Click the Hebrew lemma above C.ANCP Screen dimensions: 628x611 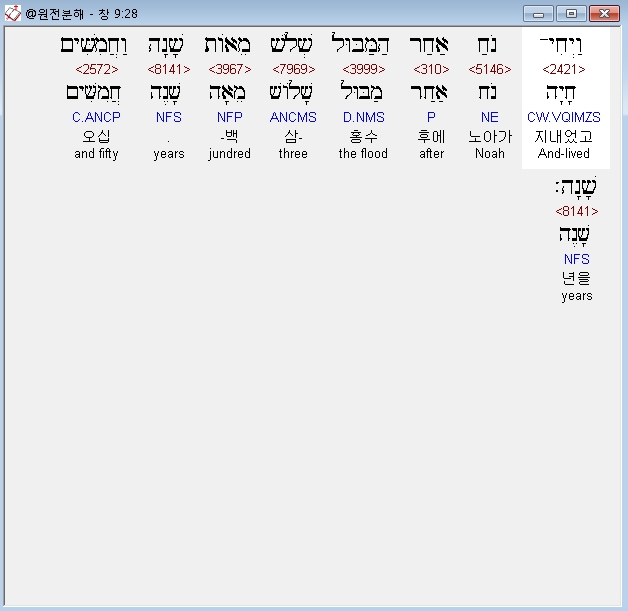[x=93, y=93]
